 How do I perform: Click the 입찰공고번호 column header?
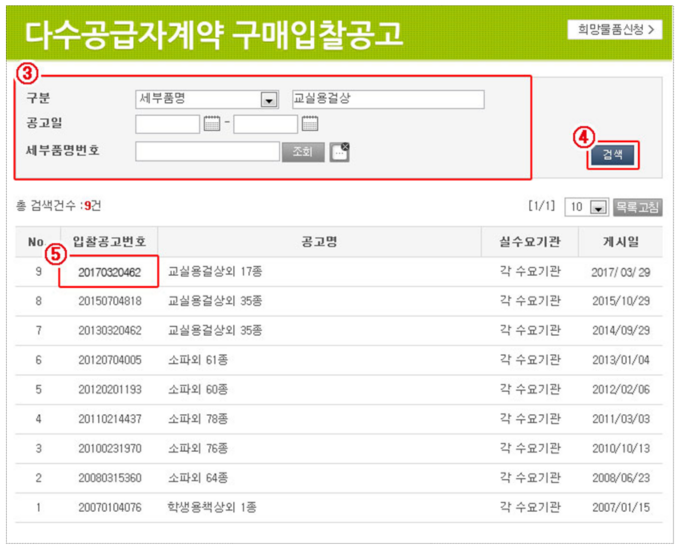coord(109,242)
